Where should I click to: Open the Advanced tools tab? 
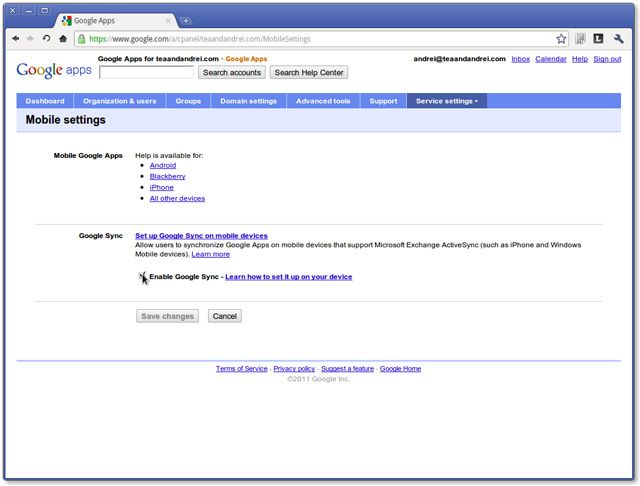click(x=323, y=101)
